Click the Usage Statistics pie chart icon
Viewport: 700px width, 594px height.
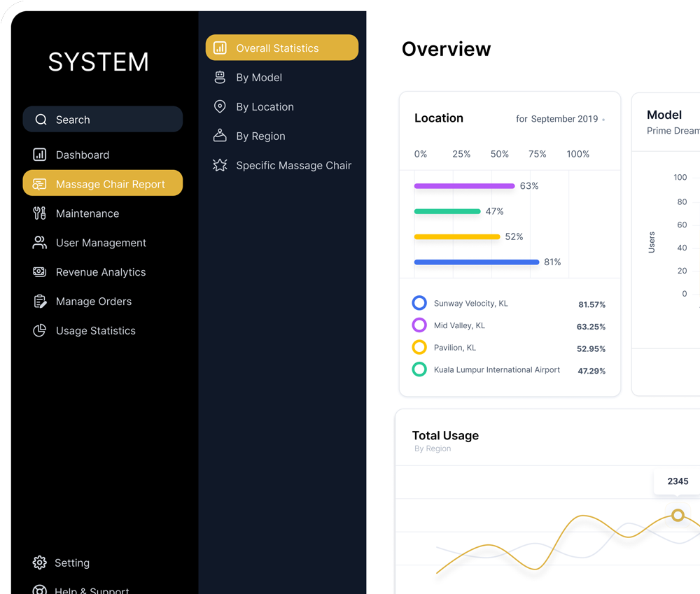point(40,331)
